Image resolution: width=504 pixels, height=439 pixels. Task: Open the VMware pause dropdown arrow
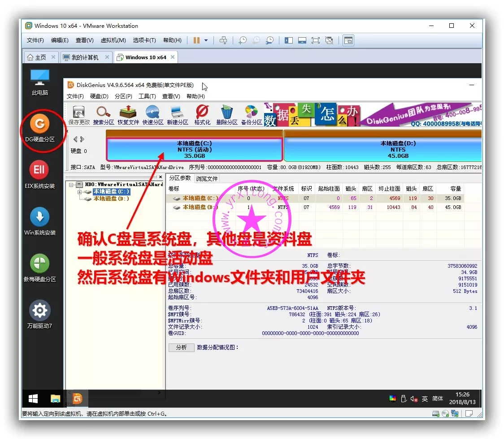click(206, 40)
